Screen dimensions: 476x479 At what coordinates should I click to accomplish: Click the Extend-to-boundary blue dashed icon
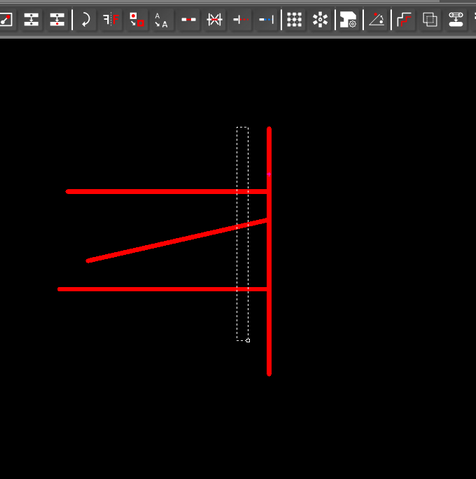point(267,20)
